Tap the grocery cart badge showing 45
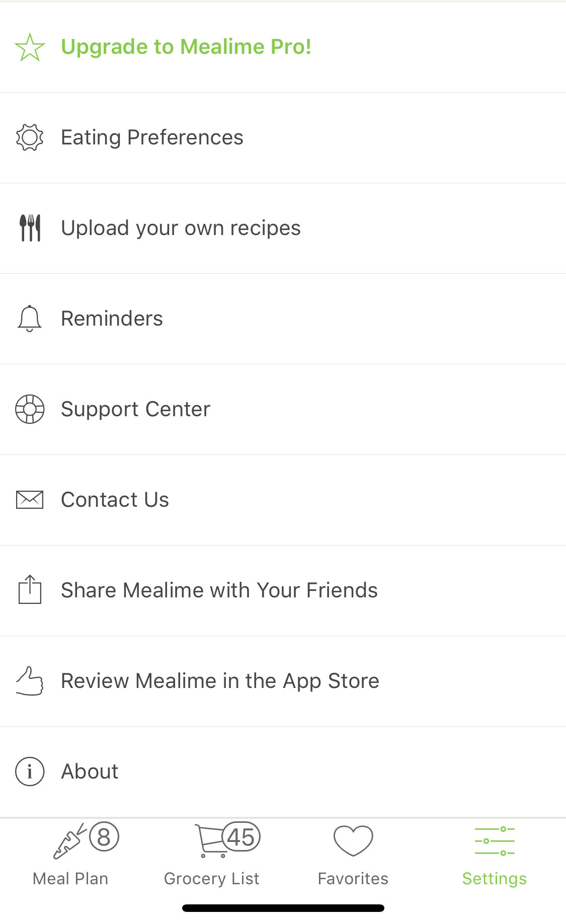Screen dimensions: 566x924 pos(241,837)
